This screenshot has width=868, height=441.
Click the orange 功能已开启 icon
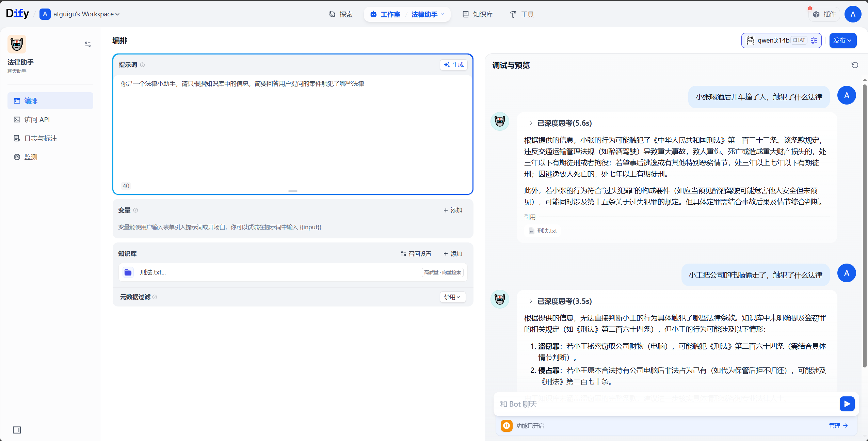tap(507, 426)
